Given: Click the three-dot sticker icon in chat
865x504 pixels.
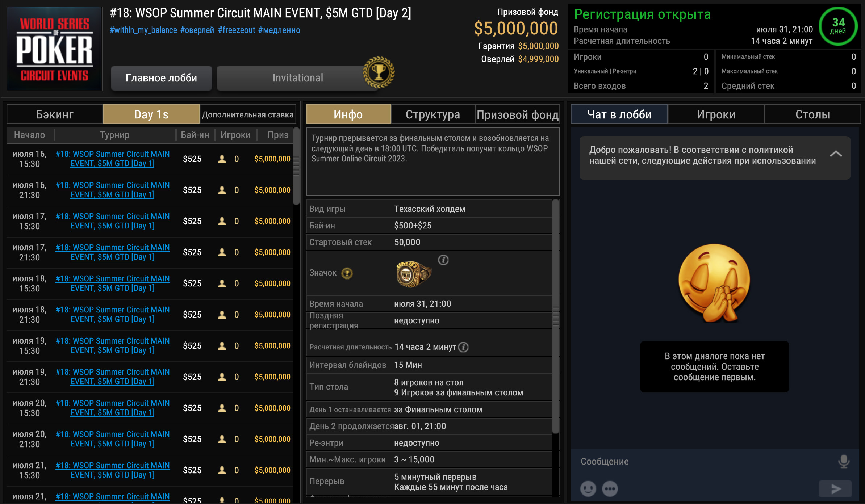Looking at the screenshot, I should [x=610, y=488].
